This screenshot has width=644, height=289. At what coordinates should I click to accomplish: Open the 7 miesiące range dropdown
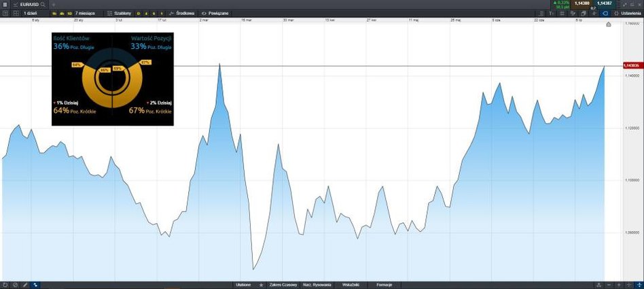pos(85,13)
